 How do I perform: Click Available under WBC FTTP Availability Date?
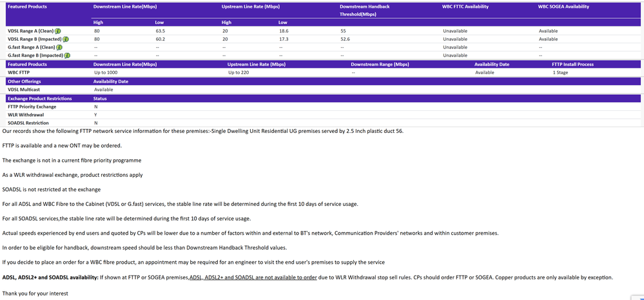(485, 73)
